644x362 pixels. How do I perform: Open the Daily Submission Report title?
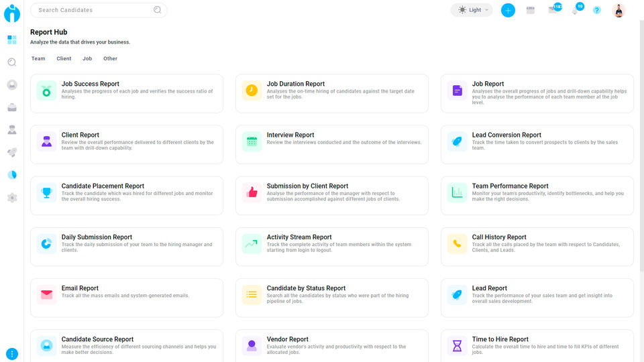[97, 237]
